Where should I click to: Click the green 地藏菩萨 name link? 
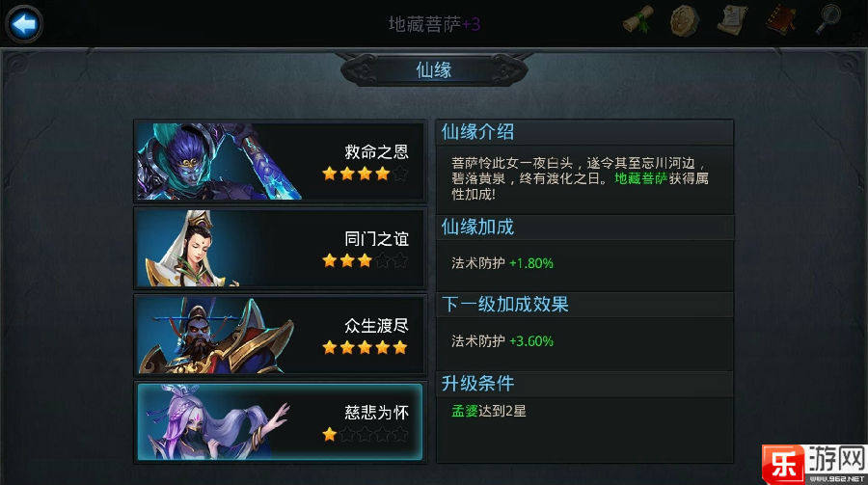[x=641, y=178]
